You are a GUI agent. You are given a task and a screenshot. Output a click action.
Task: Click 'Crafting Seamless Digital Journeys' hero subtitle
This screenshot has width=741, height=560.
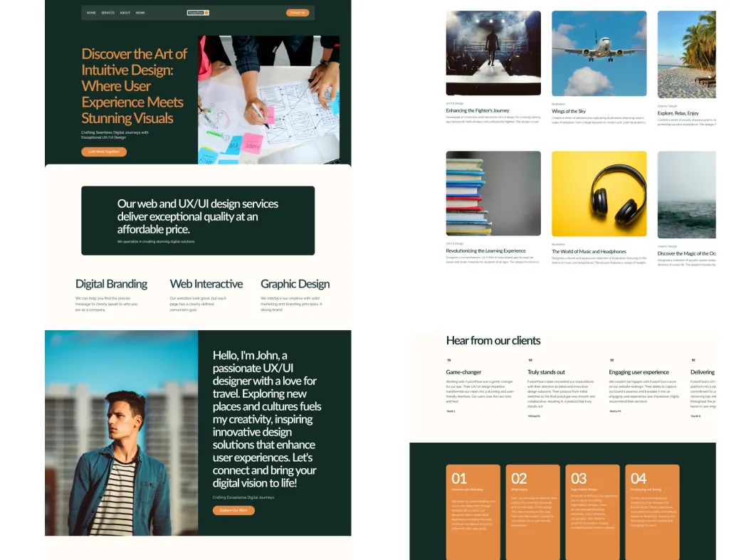click(115, 134)
